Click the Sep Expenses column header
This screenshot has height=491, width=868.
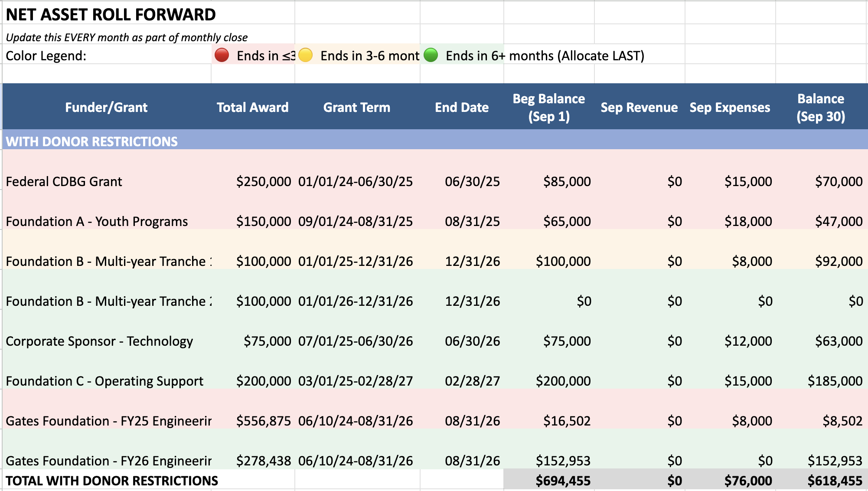click(730, 107)
